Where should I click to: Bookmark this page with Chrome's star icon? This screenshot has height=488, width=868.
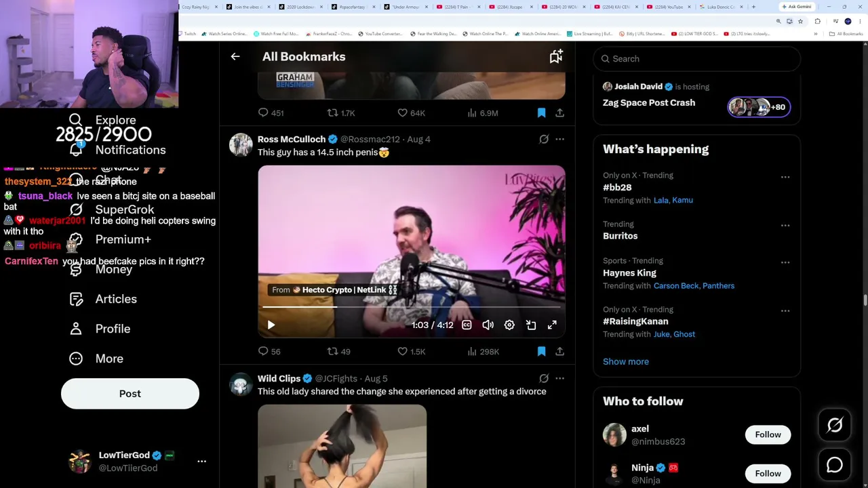point(800,22)
